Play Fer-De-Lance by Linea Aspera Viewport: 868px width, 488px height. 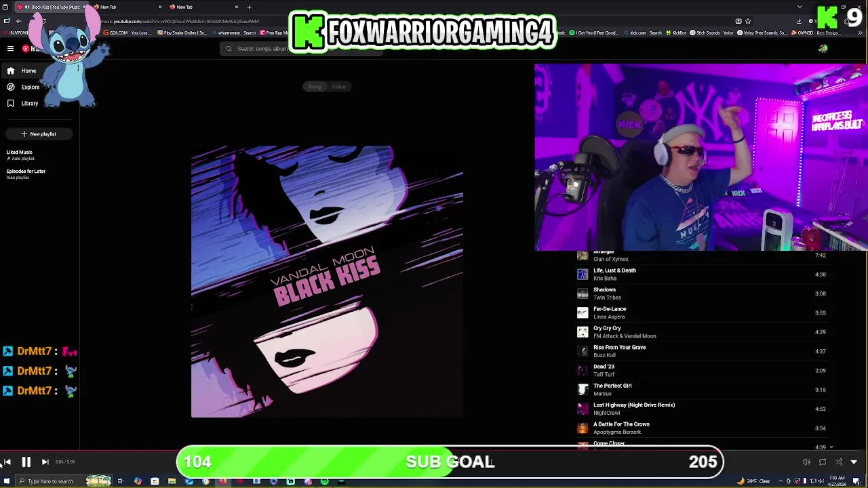click(x=702, y=312)
